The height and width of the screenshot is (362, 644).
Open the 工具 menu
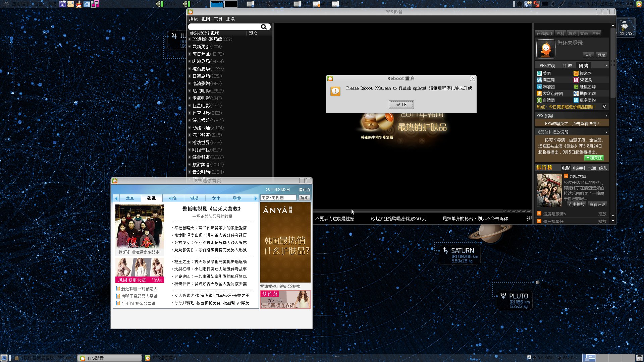coord(218,19)
